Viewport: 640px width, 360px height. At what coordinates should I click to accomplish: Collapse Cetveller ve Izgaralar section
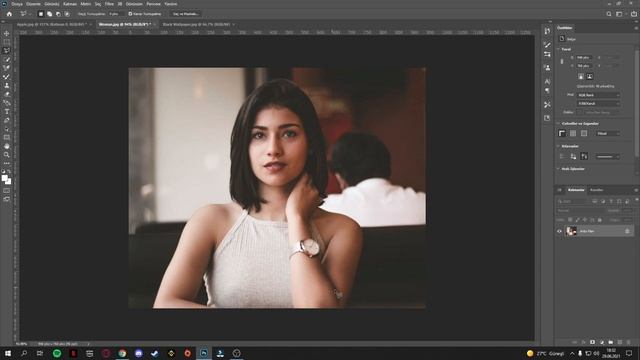[x=558, y=123]
